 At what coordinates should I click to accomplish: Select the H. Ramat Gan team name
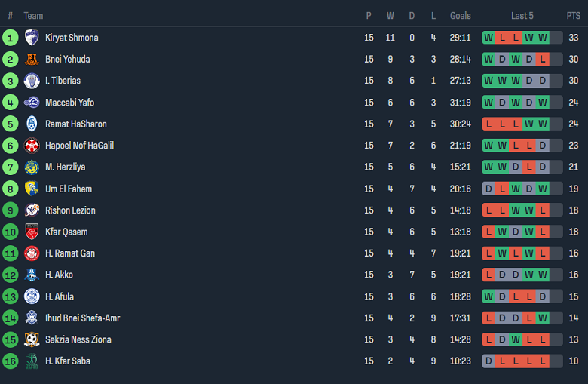[70, 253]
